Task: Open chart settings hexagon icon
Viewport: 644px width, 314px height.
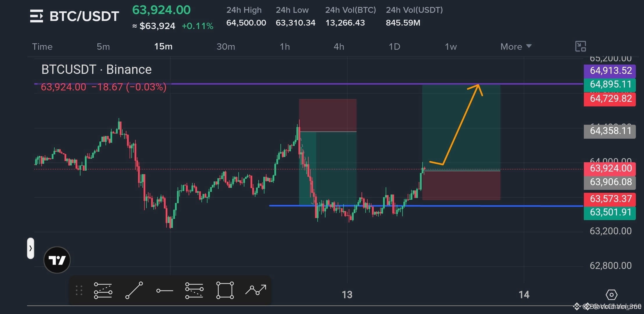Action: pos(611,295)
